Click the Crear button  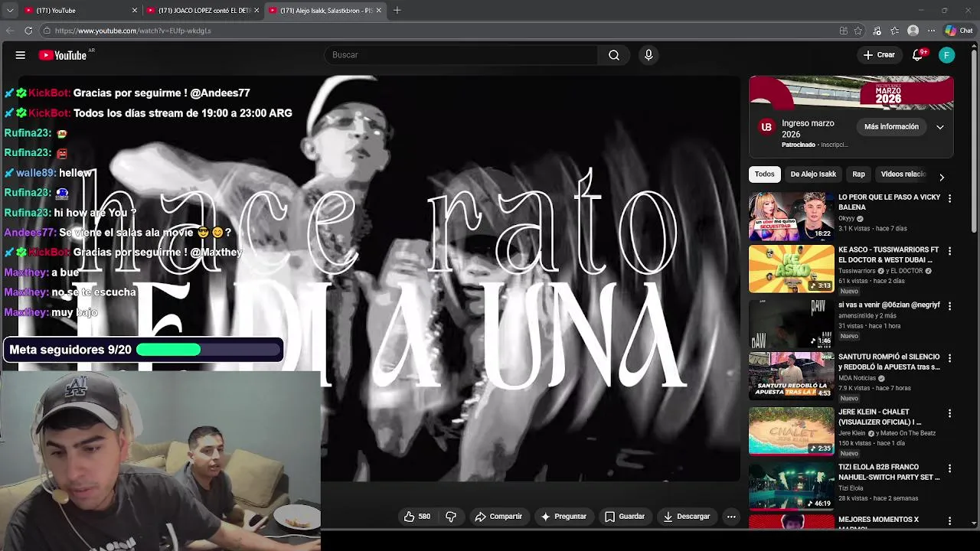click(879, 55)
